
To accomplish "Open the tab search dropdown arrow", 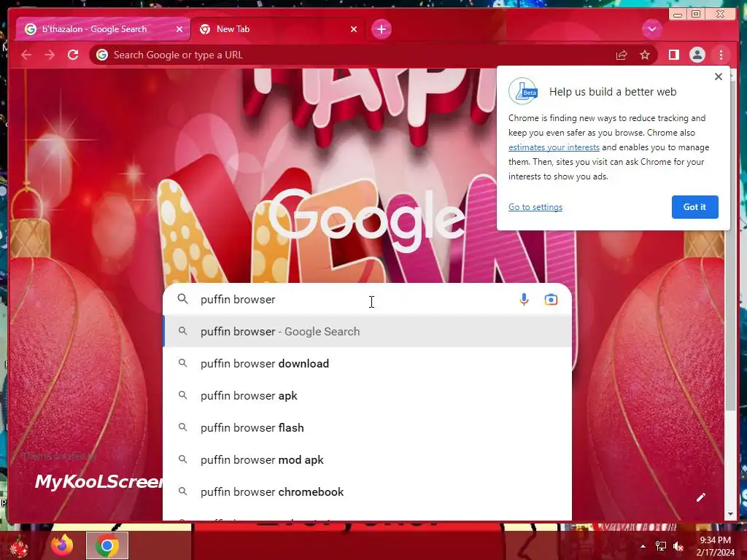I will (651, 29).
